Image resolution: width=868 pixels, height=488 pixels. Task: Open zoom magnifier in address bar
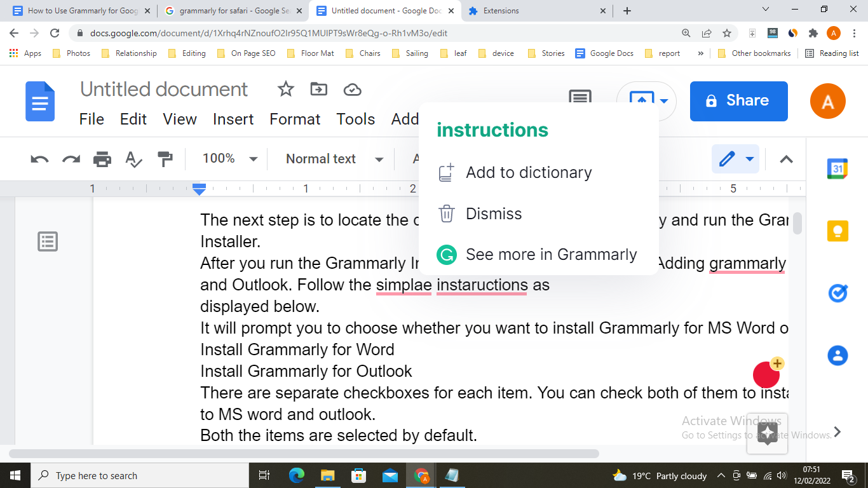coord(686,33)
